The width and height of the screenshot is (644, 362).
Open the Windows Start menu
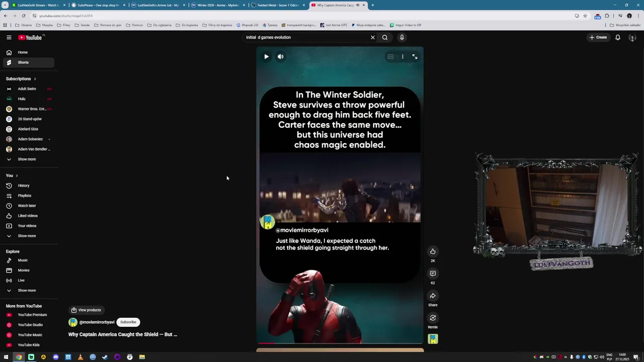click(6, 357)
